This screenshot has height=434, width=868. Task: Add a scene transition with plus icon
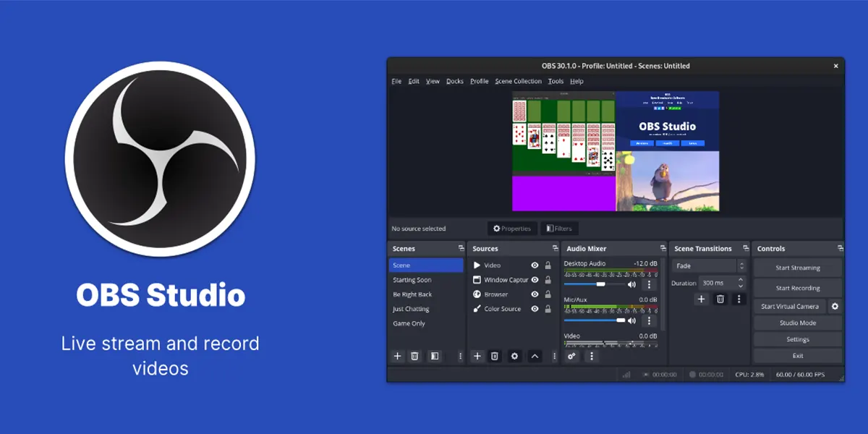tap(701, 299)
